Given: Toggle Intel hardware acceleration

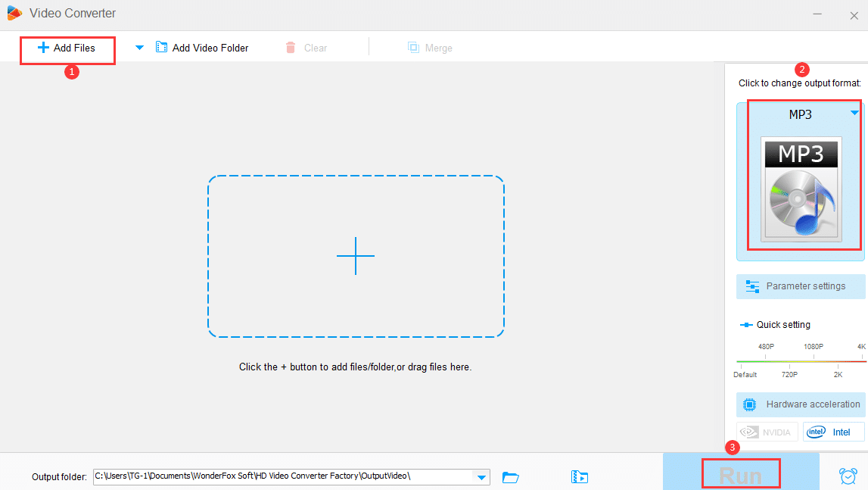Looking at the screenshot, I should (x=832, y=432).
